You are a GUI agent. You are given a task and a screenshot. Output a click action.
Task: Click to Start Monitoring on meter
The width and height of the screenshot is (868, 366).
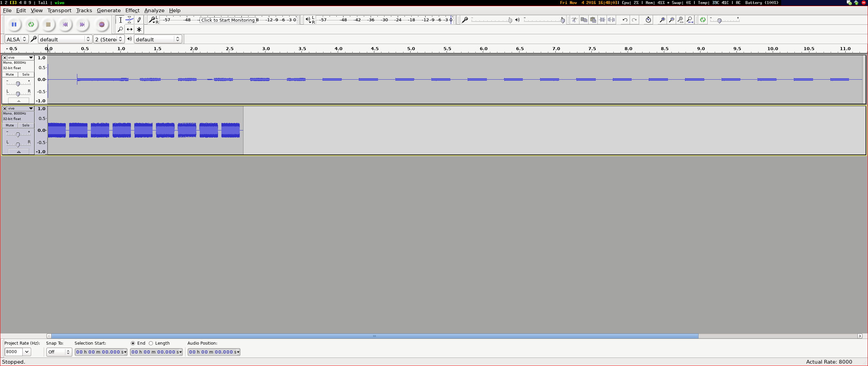(x=228, y=20)
